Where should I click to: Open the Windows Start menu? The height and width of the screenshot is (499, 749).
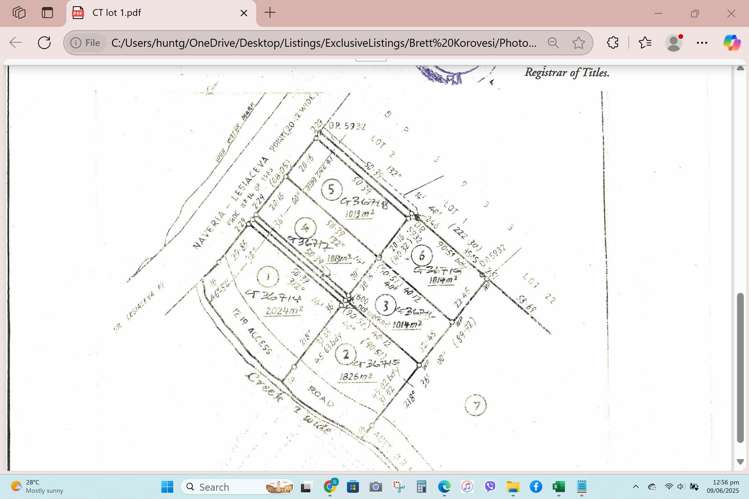(167, 487)
